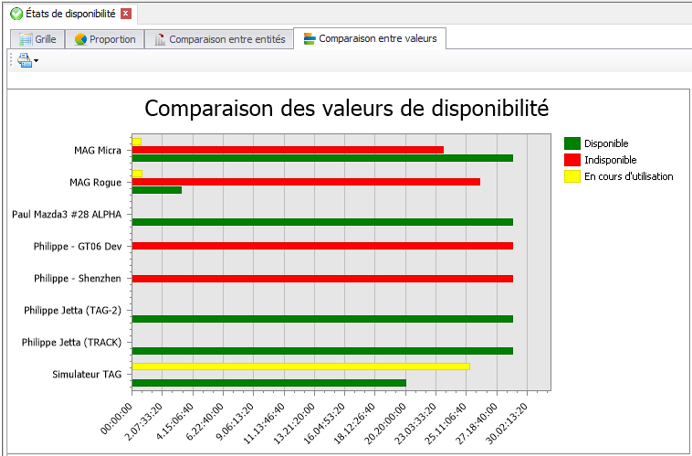692x456 pixels.
Task: Open the Comparaison entre entités tab label
Action: [x=226, y=40]
